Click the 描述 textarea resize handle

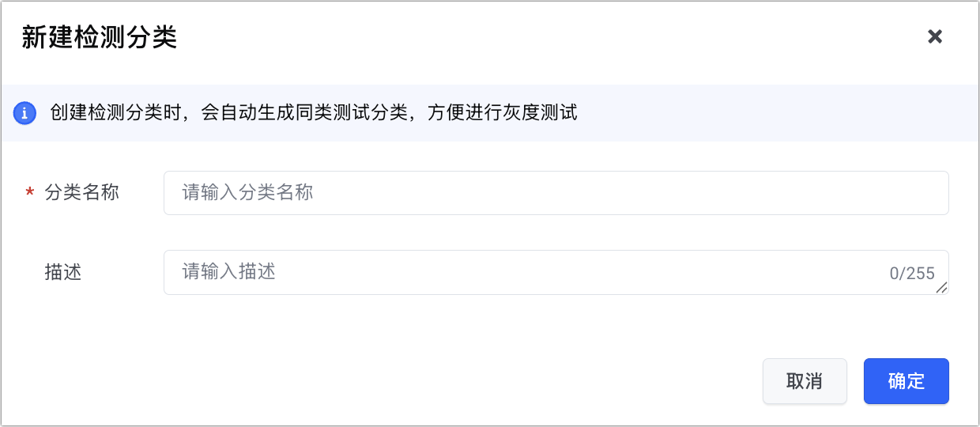[x=941, y=288]
